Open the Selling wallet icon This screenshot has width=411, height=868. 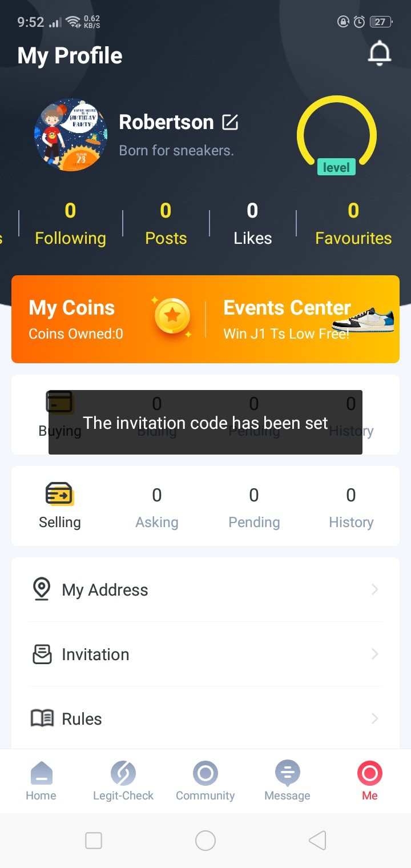59,493
